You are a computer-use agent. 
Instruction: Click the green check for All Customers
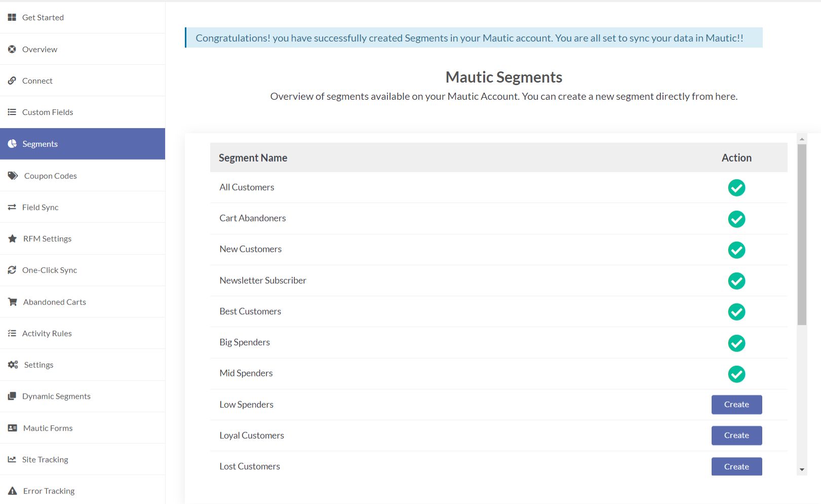coord(736,188)
